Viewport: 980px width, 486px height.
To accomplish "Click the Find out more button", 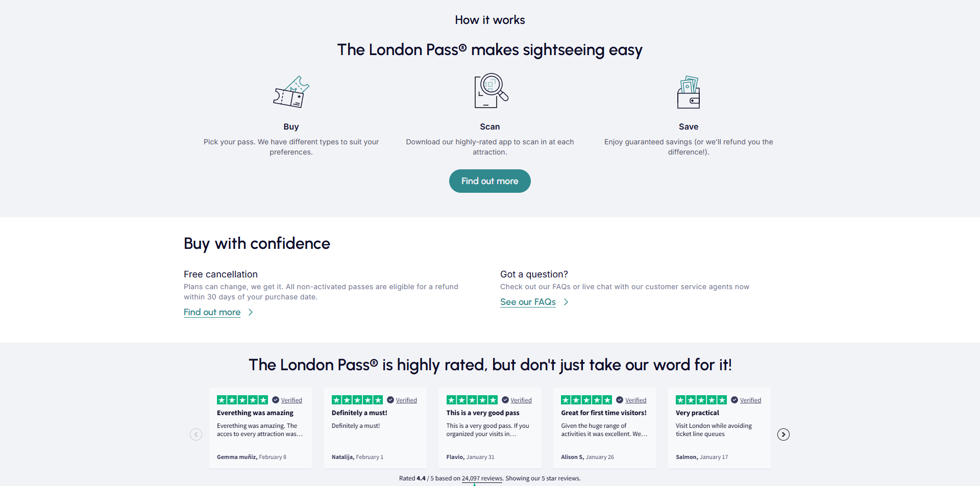I will pos(489,181).
